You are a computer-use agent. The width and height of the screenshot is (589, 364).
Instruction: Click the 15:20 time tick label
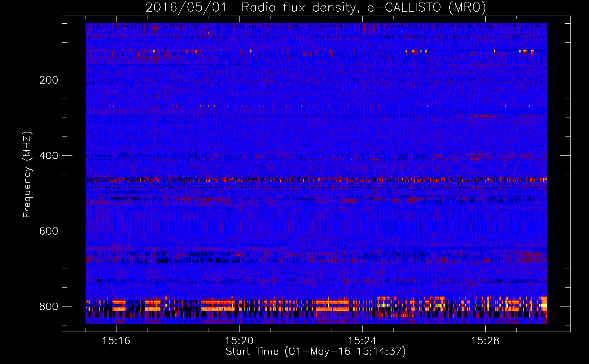click(239, 341)
